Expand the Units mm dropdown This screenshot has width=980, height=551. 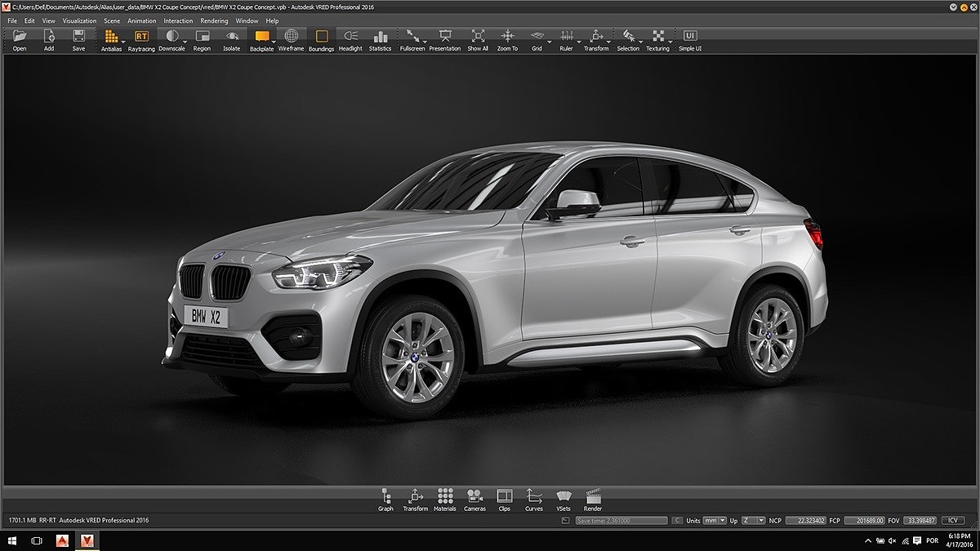click(x=715, y=520)
